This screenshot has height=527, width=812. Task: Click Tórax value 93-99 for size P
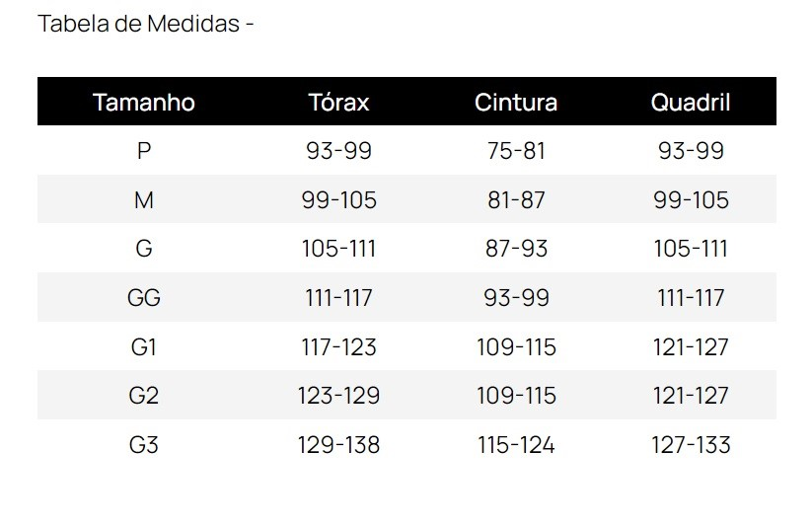(338, 151)
